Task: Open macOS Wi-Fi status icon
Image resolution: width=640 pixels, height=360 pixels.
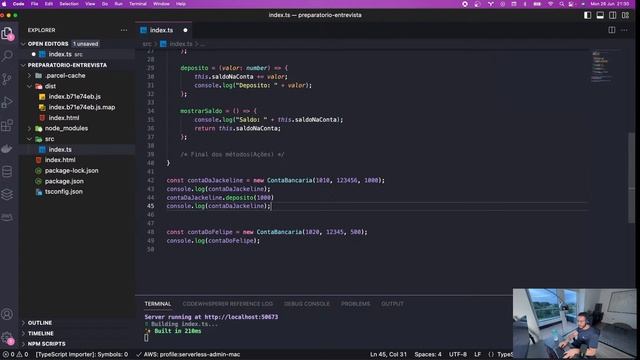Action: pyautogui.click(x=550, y=4)
